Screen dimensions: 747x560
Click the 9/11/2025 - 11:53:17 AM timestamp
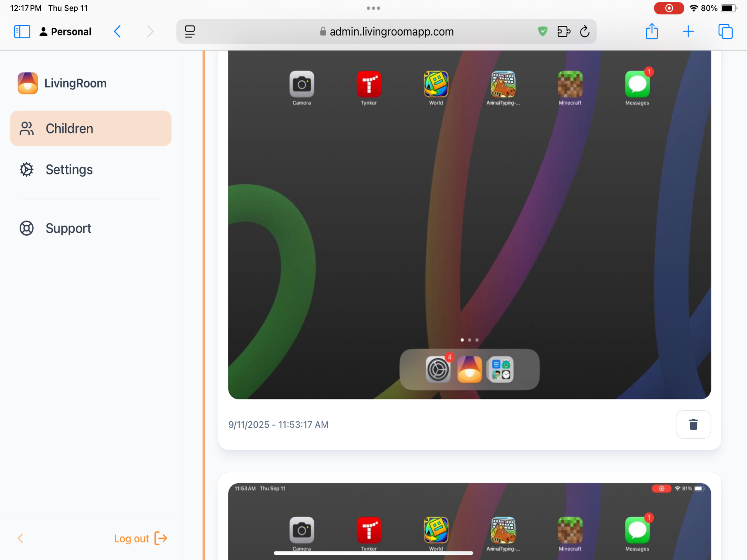pos(278,425)
